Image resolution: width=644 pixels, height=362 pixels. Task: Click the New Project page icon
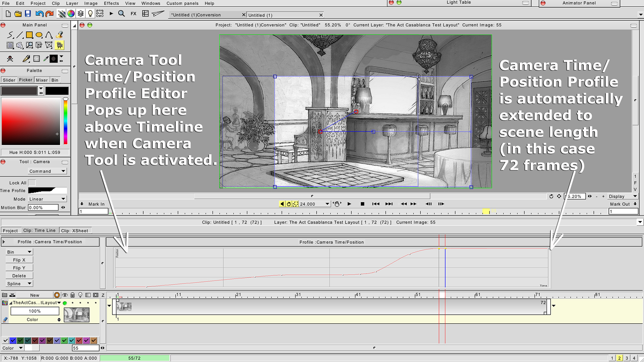(x=8, y=14)
